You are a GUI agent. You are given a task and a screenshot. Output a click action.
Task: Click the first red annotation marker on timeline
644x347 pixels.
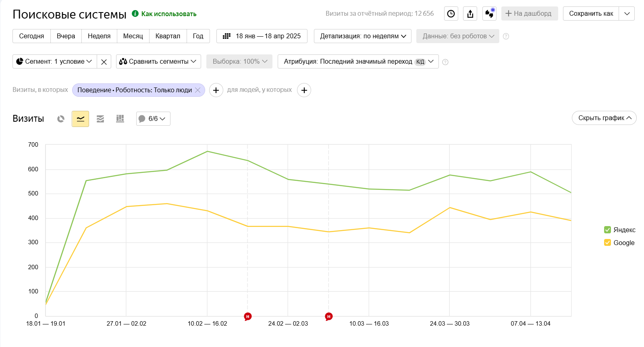[x=248, y=316]
